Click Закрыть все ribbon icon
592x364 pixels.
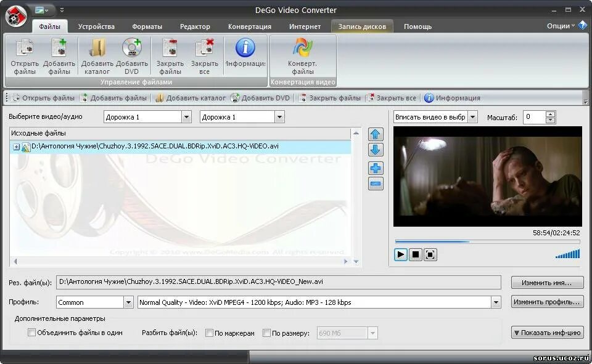pos(204,48)
